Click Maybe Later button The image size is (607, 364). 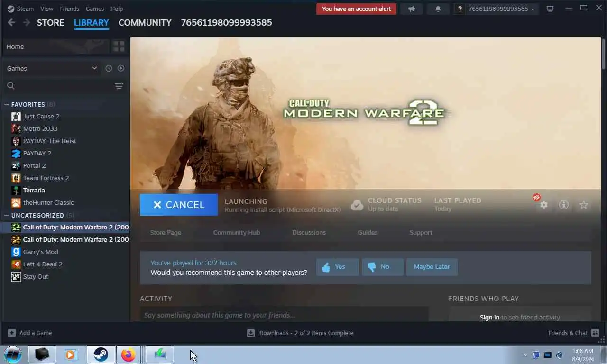click(432, 267)
